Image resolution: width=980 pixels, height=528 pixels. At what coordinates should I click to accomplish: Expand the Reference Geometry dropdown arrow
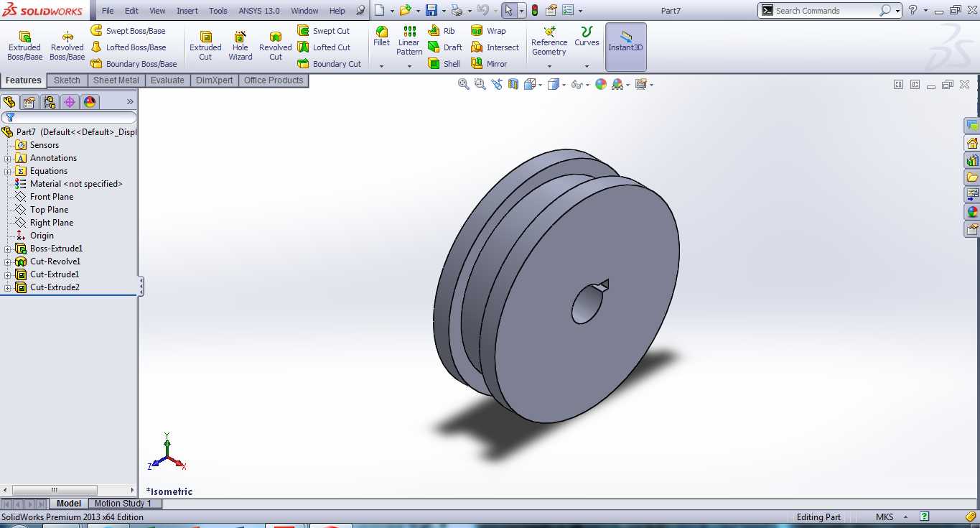(x=549, y=66)
